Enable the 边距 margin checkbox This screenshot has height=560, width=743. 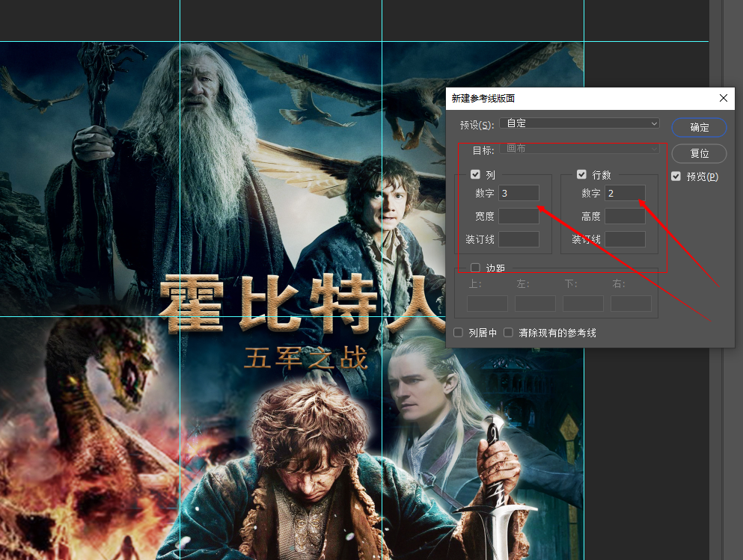475,268
